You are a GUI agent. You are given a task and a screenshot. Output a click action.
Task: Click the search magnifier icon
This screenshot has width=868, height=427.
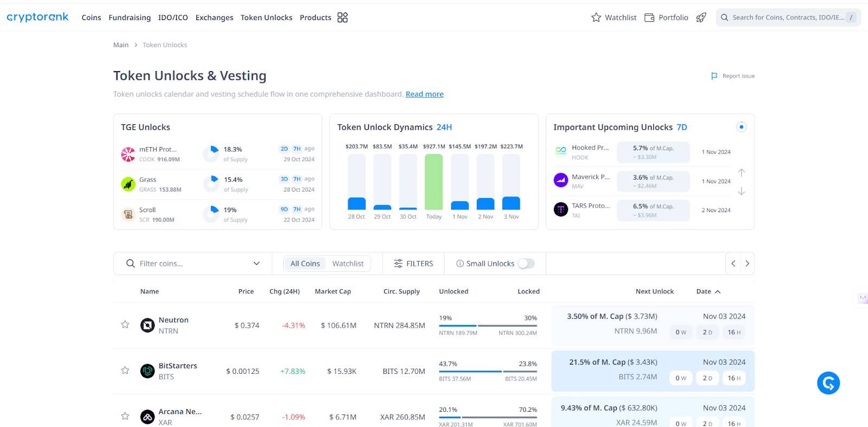coord(724,17)
